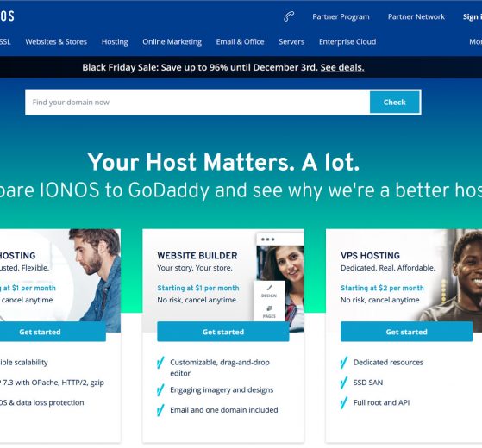The image size is (482, 448).
Task: Open the Websites & Stores menu
Action: [56, 41]
